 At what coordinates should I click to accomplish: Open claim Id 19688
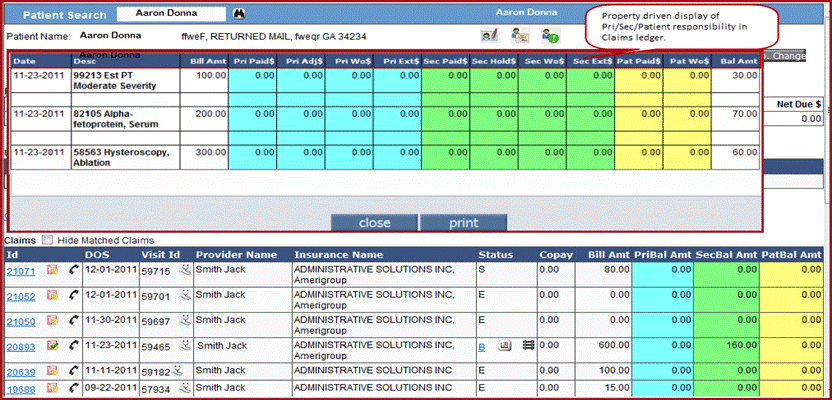(x=21, y=390)
